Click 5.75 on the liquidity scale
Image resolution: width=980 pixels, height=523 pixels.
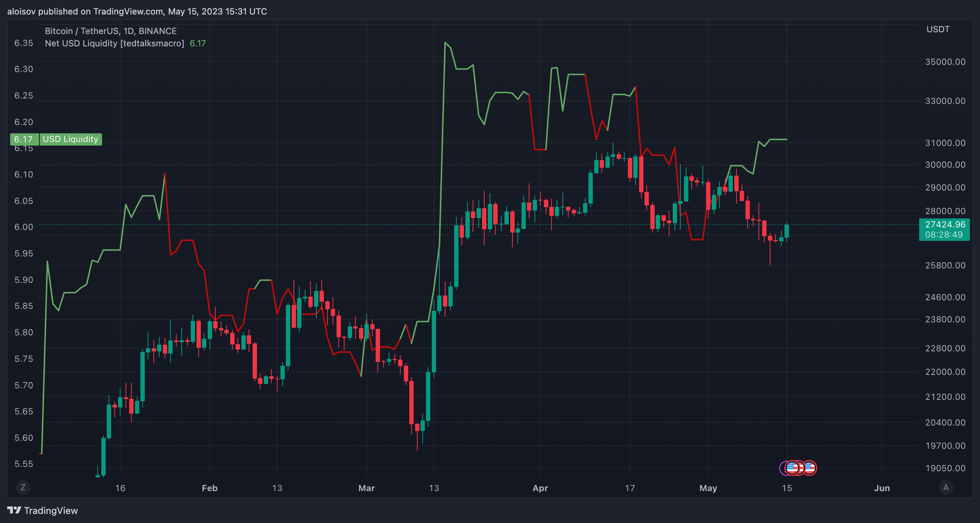point(24,359)
